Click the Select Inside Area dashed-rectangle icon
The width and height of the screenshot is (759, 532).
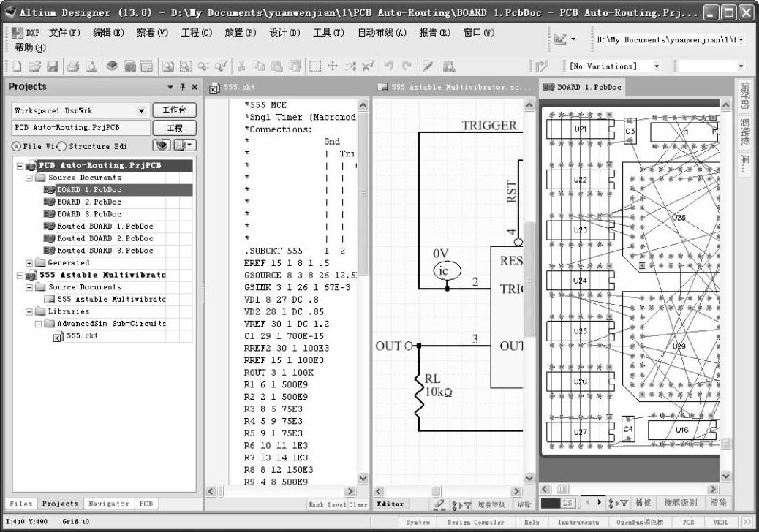coord(315,66)
